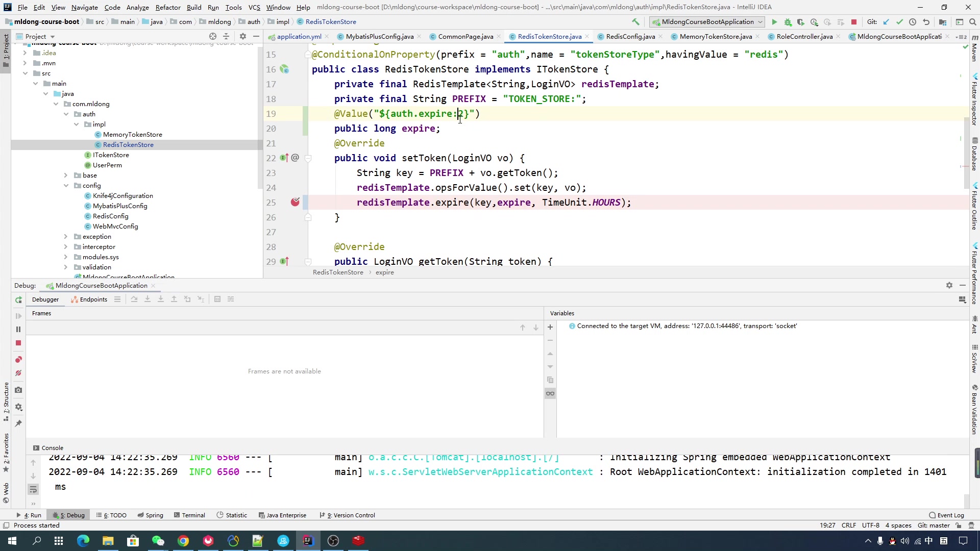The height and width of the screenshot is (551, 980).
Task: Click the Rerun debug icon
Action: pos(18,300)
